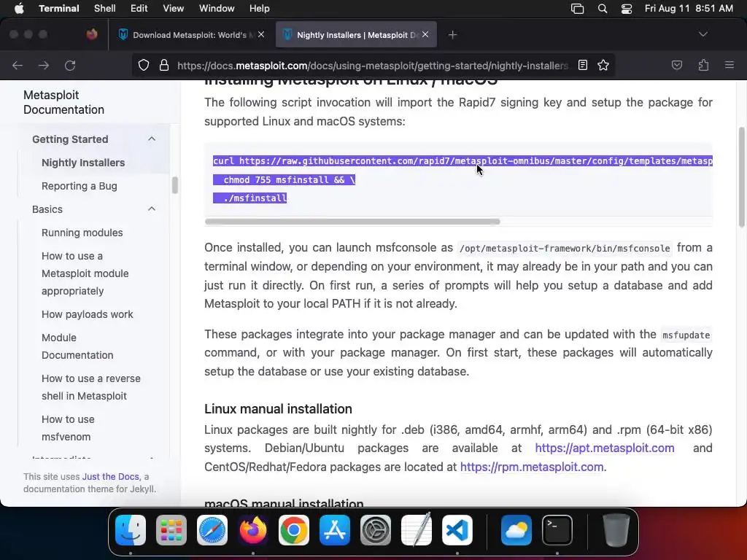The width and height of the screenshot is (747, 560).
Task: Click the highlighted curl command line
Action: [462, 161]
